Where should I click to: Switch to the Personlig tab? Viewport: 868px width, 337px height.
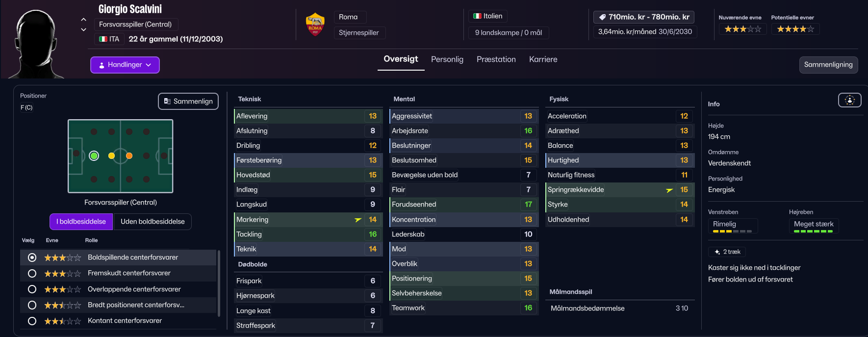pyautogui.click(x=447, y=59)
